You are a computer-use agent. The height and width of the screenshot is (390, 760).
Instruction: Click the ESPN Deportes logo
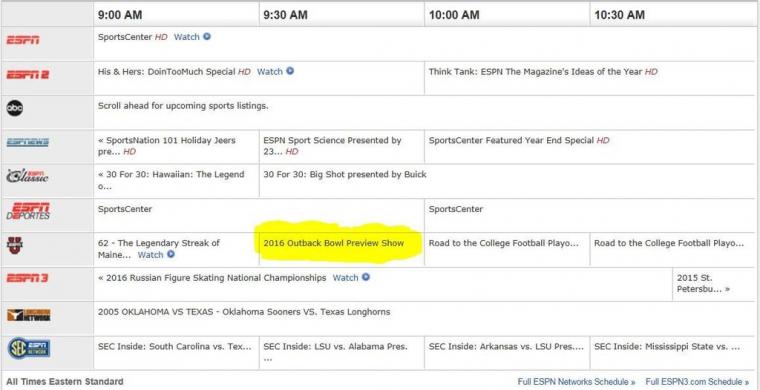pos(28,211)
